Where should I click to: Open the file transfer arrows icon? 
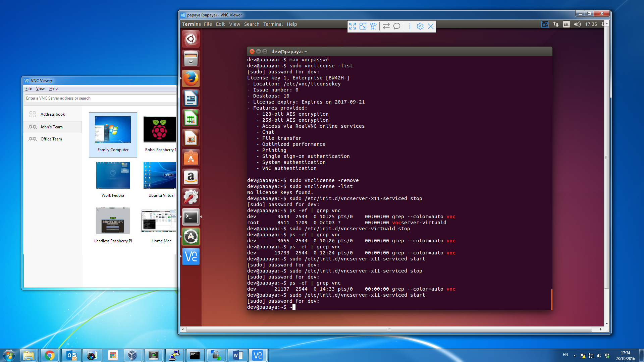(x=386, y=26)
